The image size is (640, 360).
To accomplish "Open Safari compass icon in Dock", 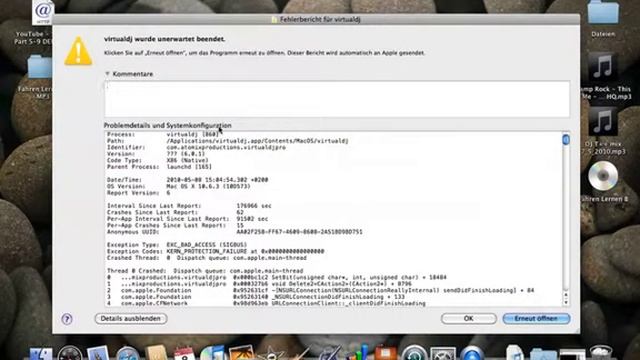I will pyautogui.click(x=127, y=353).
